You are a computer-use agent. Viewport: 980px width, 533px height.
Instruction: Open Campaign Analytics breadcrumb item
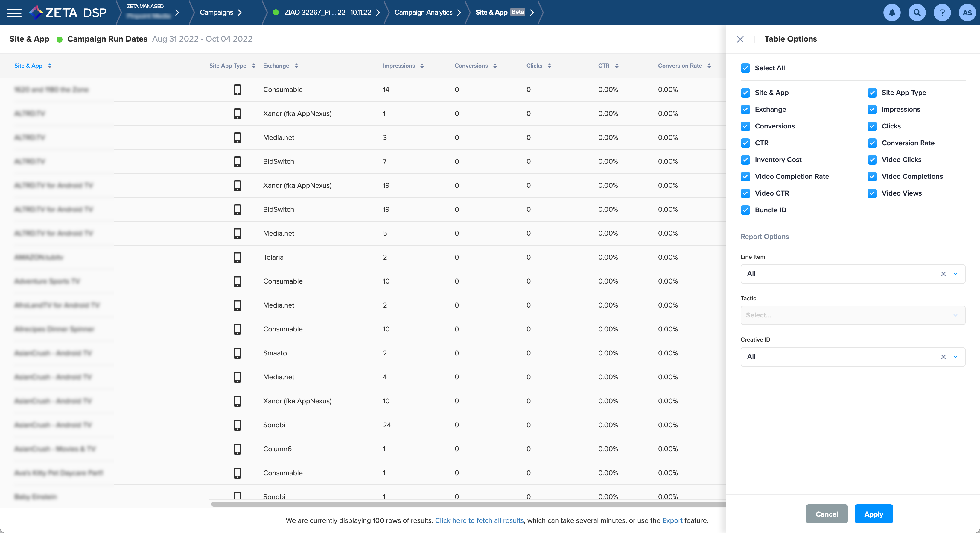(423, 13)
